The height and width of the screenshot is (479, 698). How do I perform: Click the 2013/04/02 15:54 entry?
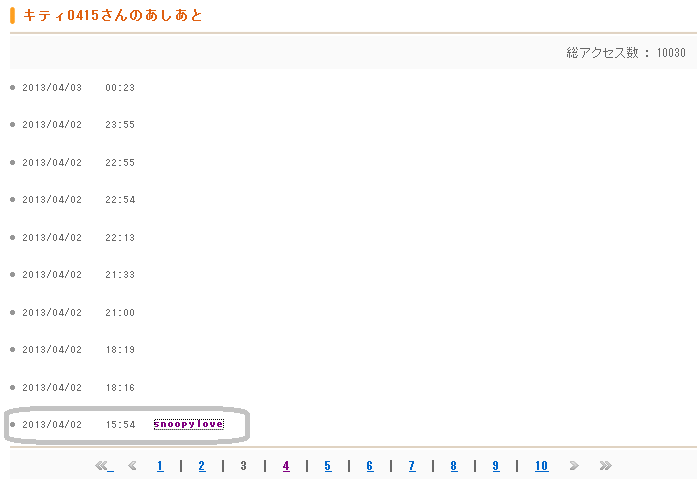pos(78,425)
